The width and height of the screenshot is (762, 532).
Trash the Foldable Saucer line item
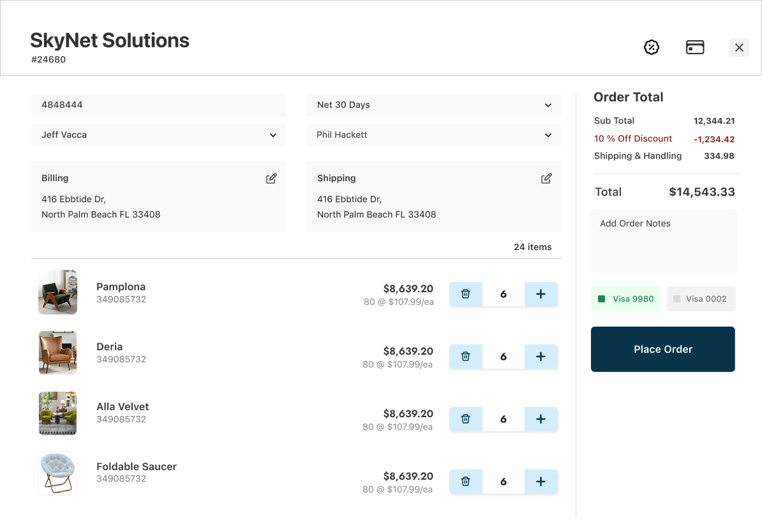(466, 482)
